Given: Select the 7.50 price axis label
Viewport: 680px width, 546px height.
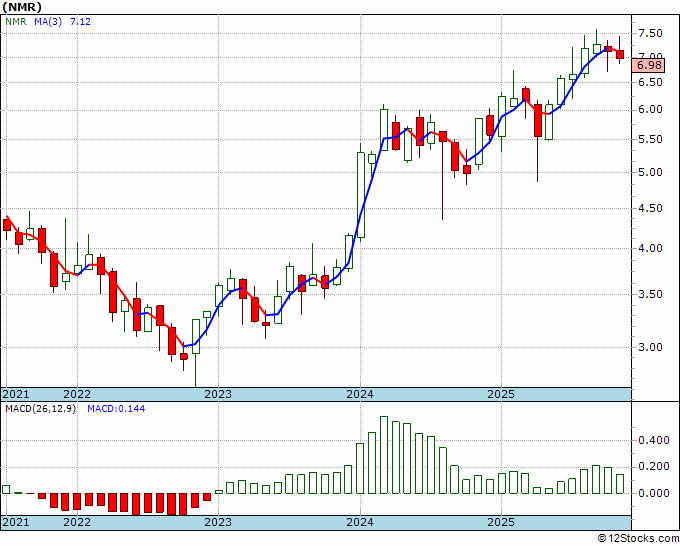Looking at the screenshot, I should coord(650,33).
